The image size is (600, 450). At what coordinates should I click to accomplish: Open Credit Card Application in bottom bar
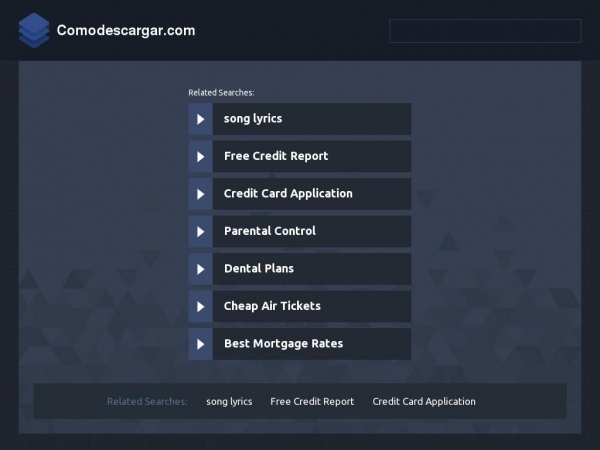[424, 401]
